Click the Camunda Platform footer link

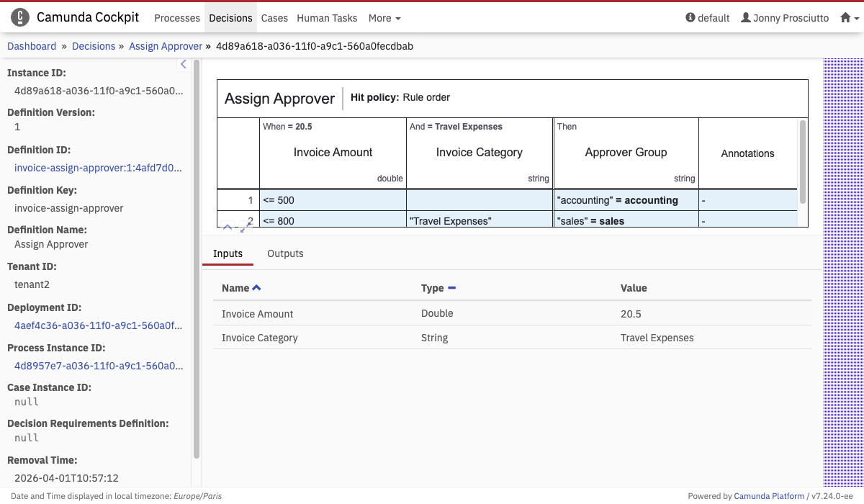click(769, 495)
